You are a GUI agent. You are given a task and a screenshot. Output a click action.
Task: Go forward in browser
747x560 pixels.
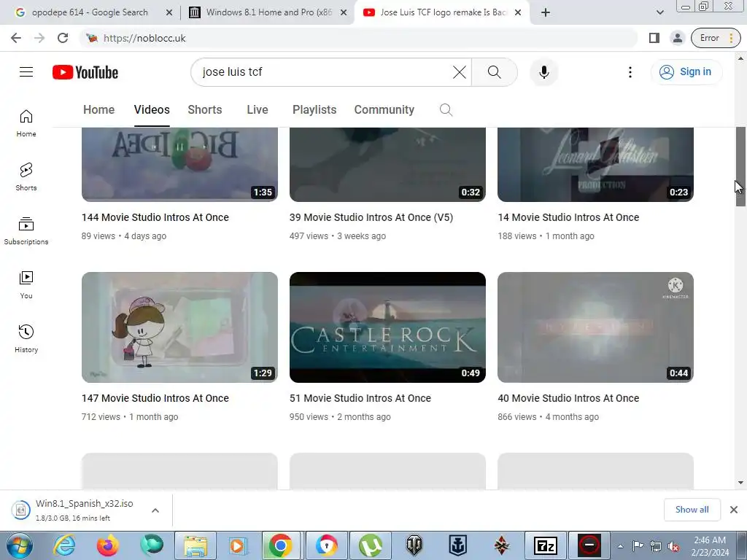click(x=39, y=38)
